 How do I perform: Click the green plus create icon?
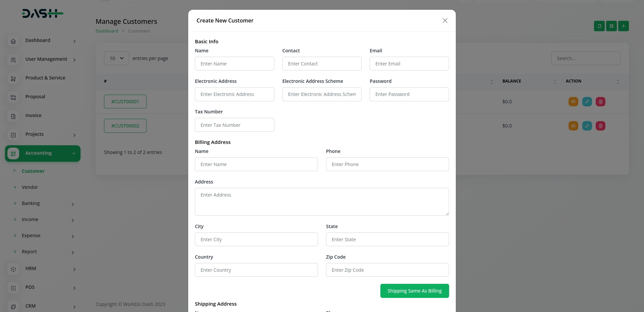click(x=623, y=26)
